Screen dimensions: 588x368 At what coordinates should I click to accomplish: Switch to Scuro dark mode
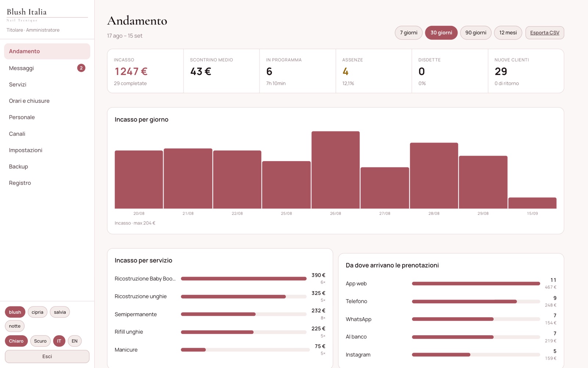click(x=40, y=341)
